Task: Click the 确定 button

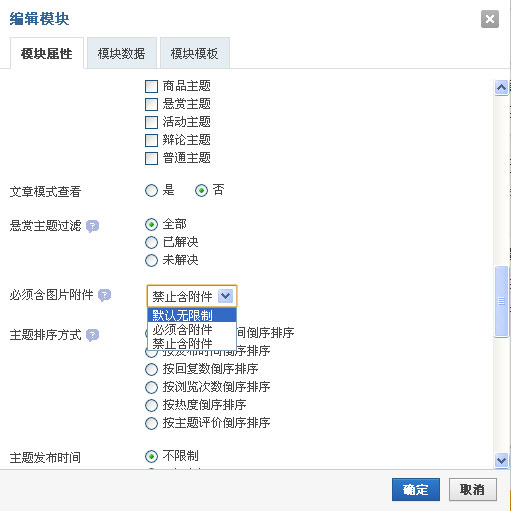Action: pyautogui.click(x=416, y=490)
